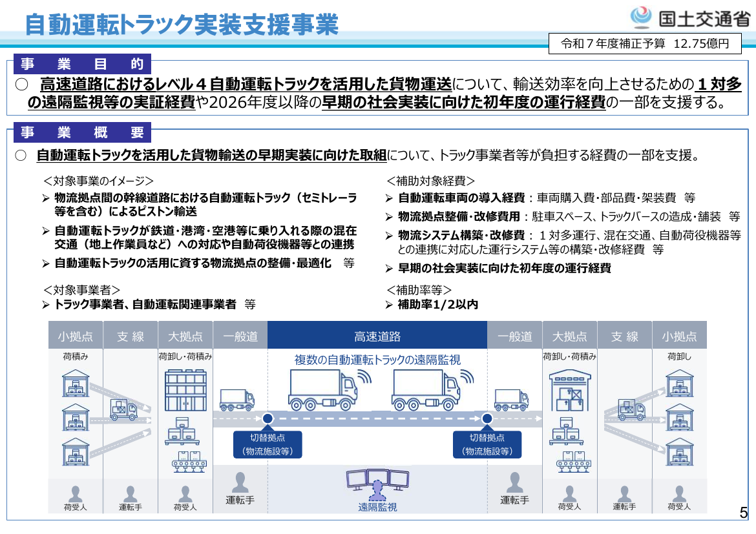756x534 pixels.
Task: Click the 早期の社会実装に向けた初年度の運行経費 bullet
Action: point(504,268)
